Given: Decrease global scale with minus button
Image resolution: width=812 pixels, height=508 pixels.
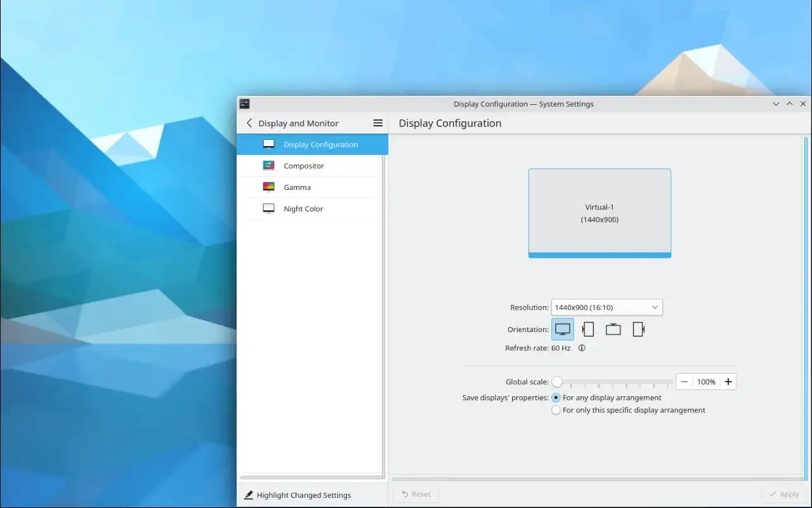Looking at the screenshot, I should (x=684, y=382).
